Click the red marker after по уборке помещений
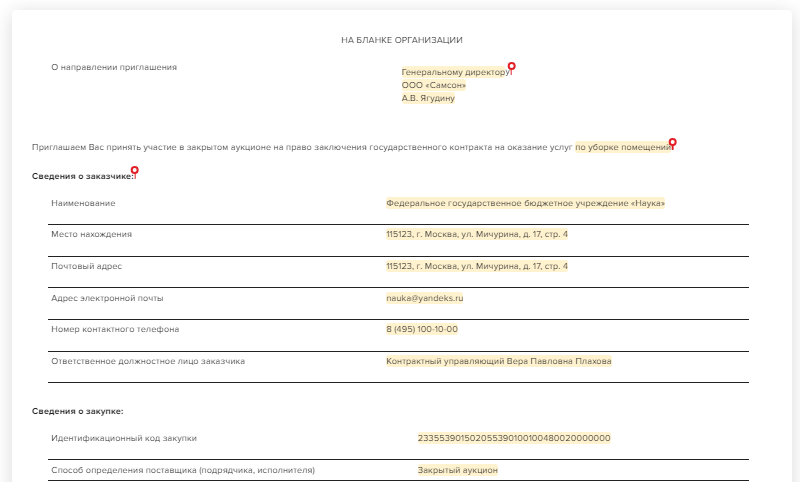Viewport: 800px width, 482px height. click(672, 142)
